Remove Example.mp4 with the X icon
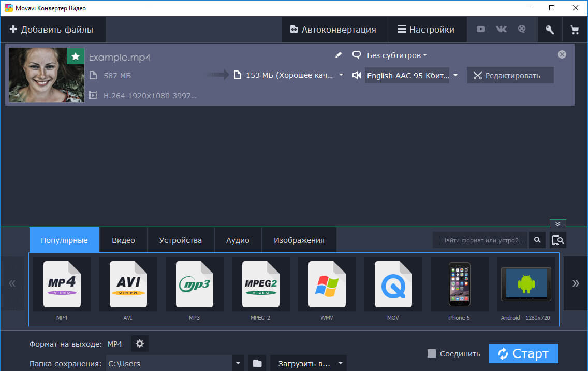 tap(562, 54)
